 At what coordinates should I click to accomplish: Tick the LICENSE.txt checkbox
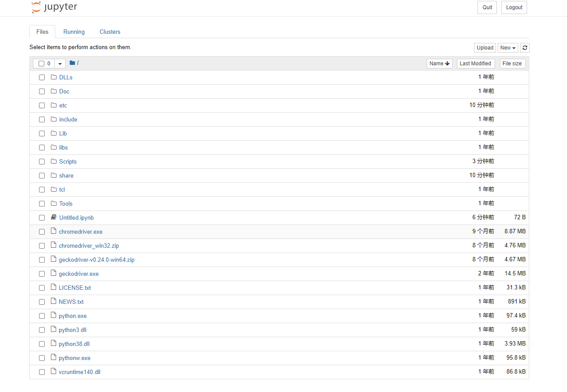42,288
